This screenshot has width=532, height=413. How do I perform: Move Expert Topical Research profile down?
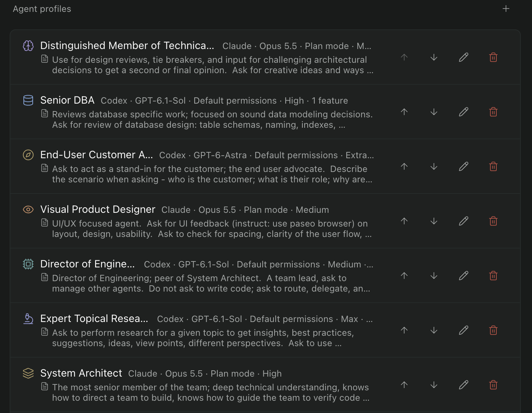click(434, 330)
